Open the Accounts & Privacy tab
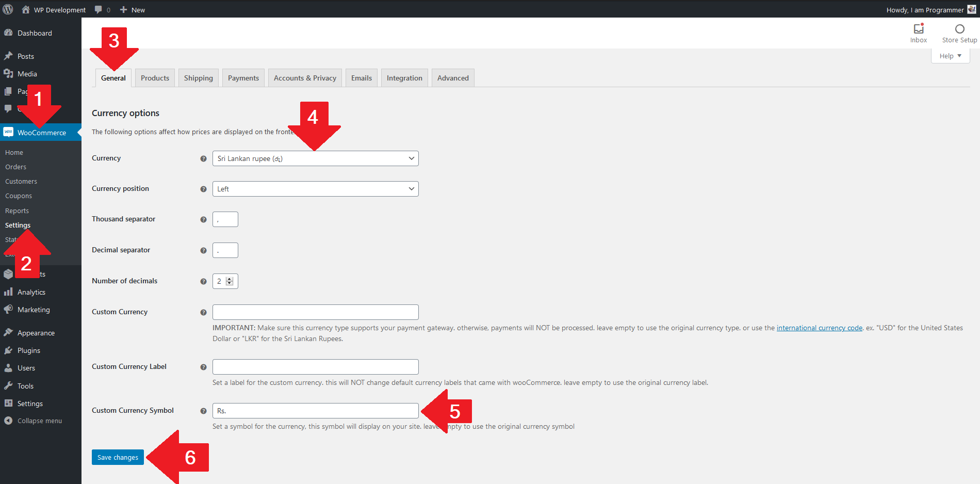 click(305, 78)
